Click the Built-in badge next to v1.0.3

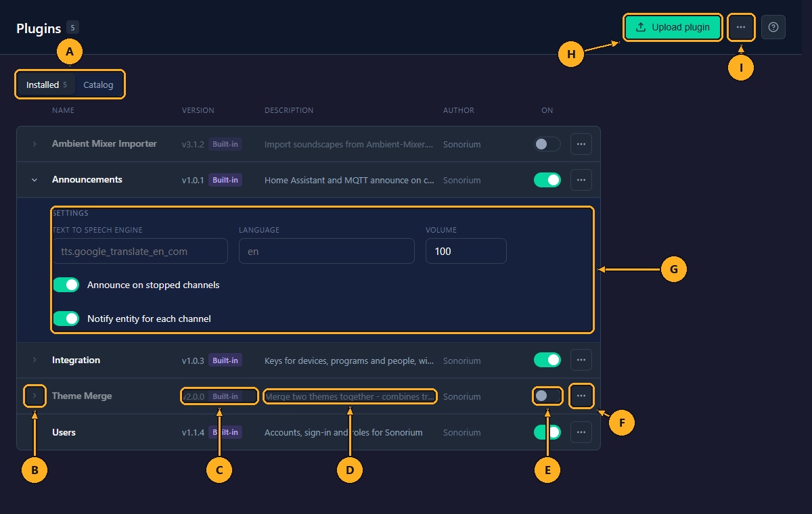(x=225, y=360)
